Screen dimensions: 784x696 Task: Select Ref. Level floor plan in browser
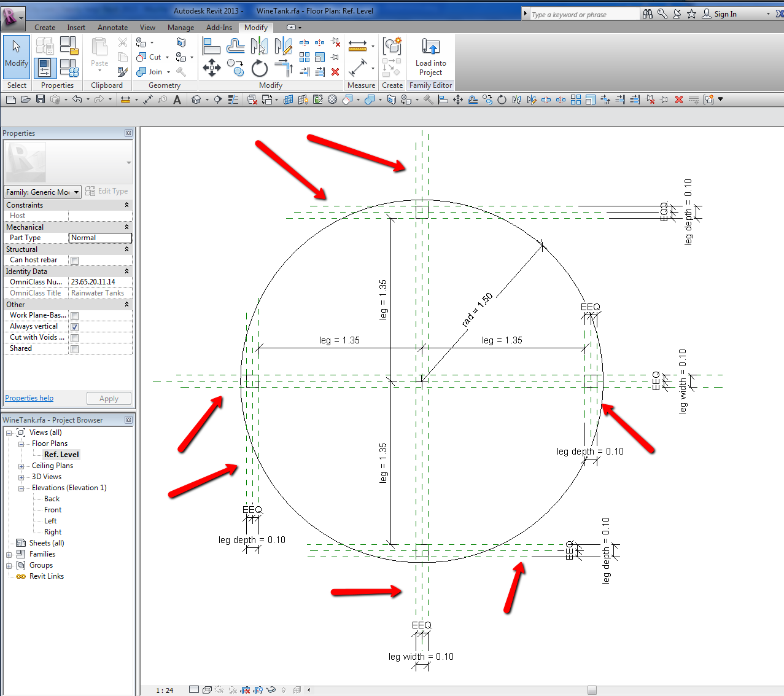(x=61, y=455)
